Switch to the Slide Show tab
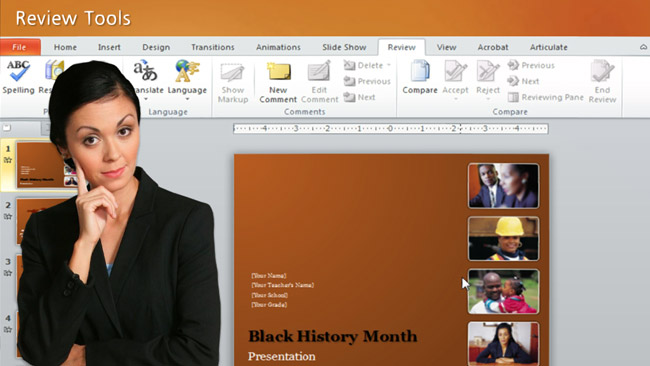 coord(344,47)
